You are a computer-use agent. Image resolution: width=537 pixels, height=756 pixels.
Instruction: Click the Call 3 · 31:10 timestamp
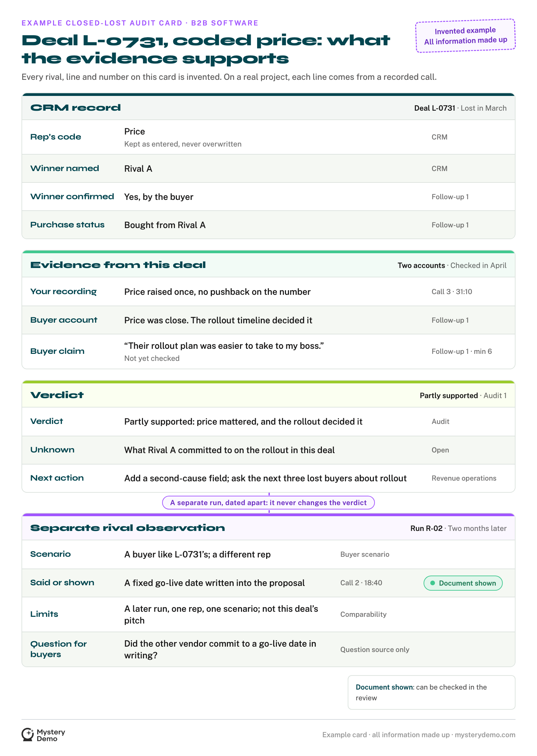click(x=452, y=292)
